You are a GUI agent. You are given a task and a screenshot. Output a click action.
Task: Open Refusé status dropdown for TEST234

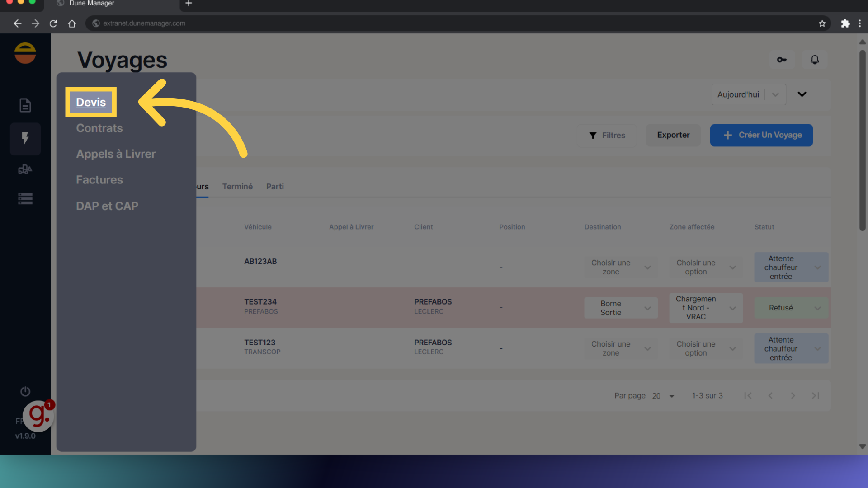[817, 308]
